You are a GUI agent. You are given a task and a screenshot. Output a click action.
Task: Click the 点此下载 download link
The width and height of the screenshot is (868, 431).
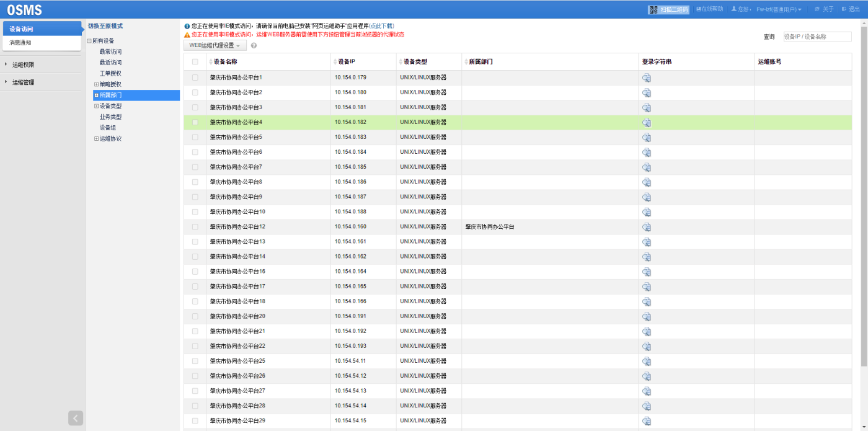[381, 26]
